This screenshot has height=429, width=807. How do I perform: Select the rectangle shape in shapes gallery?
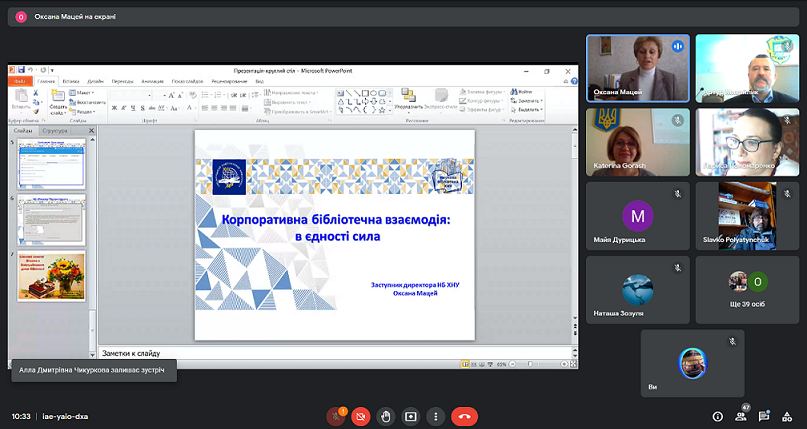coord(365,93)
